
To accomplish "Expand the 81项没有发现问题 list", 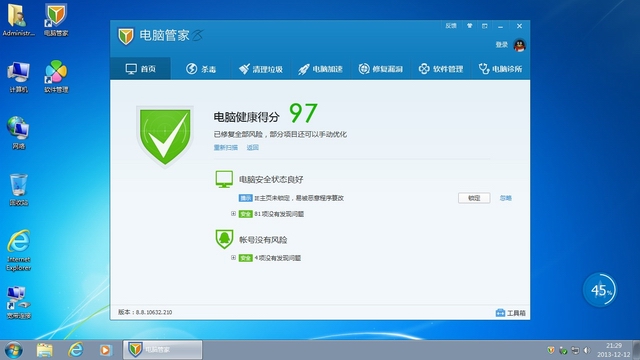I will [x=233, y=213].
